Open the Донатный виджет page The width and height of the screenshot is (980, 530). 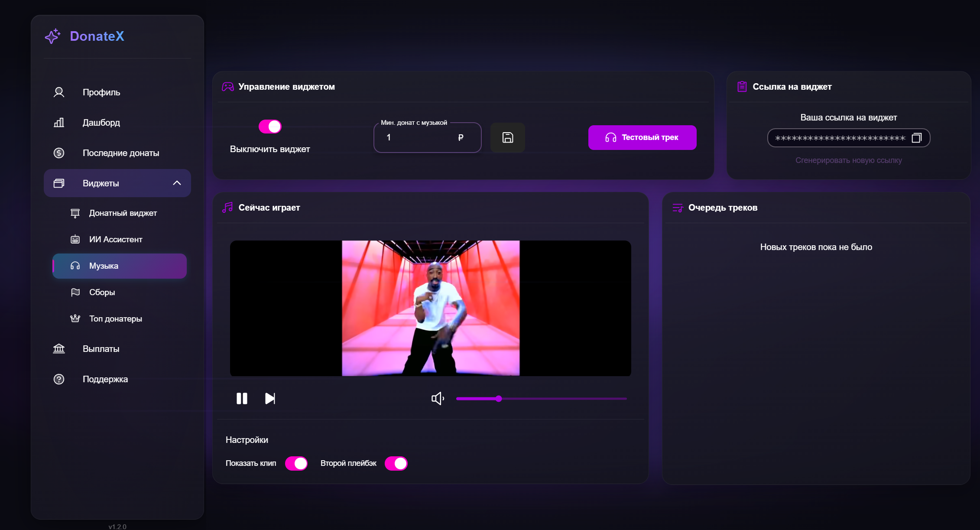120,213
